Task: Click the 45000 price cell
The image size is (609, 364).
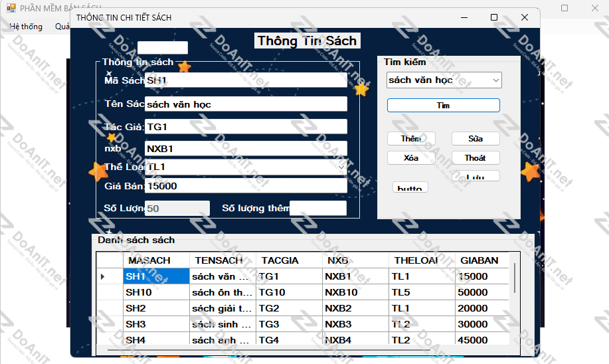Action: (481, 339)
